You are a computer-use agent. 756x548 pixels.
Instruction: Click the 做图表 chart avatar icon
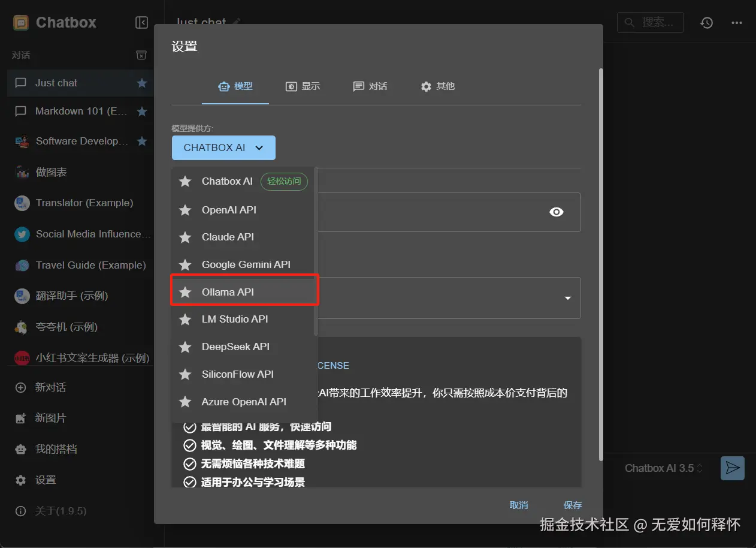pos(22,172)
